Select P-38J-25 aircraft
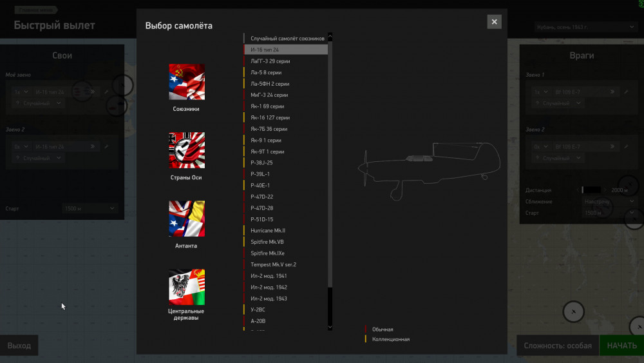Viewport: 644px width, 363px height. (x=285, y=162)
